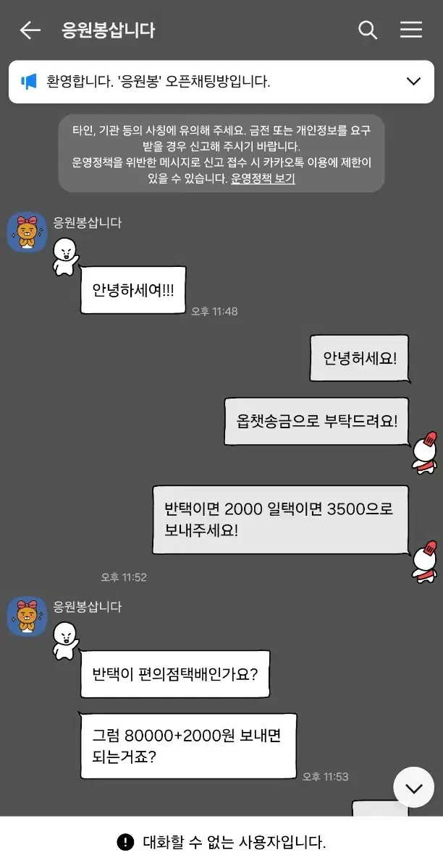Viewport: 443px width, 868px height.
Task: Tap the back arrow icon
Action: tap(30, 30)
